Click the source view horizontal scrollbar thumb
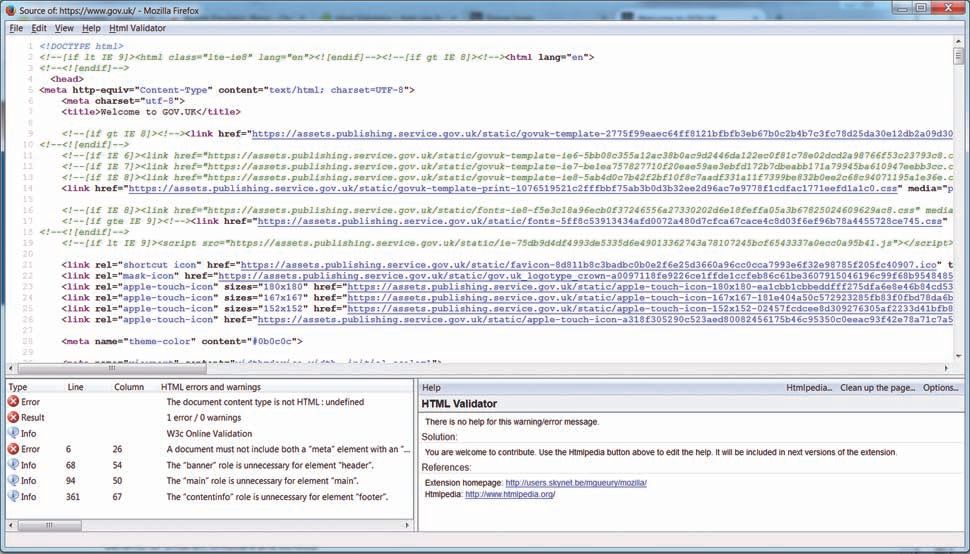Viewport: 970px width, 554px height. [x=112, y=369]
